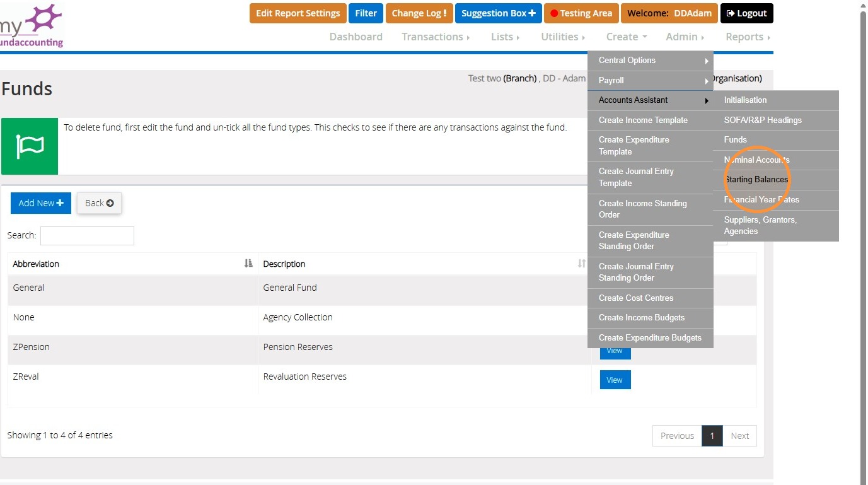Choose Initialisation in the submenu

(x=776, y=100)
